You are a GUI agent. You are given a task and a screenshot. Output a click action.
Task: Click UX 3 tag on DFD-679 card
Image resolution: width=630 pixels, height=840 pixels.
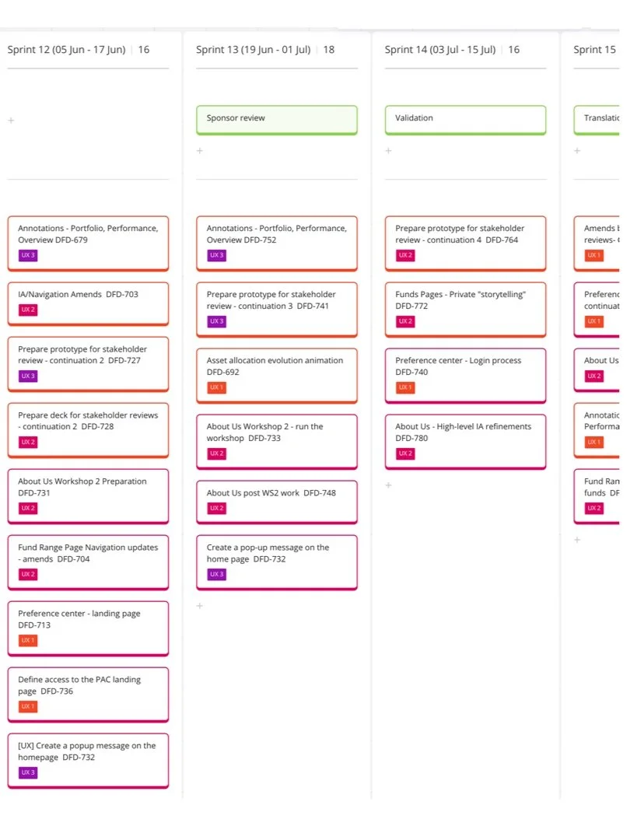[28, 256]
